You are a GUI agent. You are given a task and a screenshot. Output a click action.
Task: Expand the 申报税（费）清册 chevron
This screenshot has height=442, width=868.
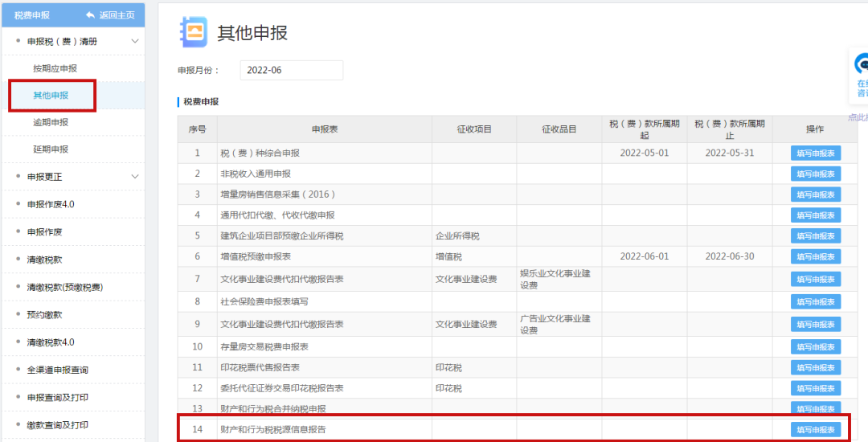point(134,41)
